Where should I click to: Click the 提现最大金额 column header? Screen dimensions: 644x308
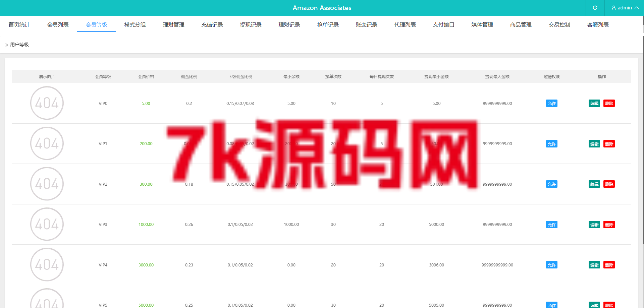(497, 76)
